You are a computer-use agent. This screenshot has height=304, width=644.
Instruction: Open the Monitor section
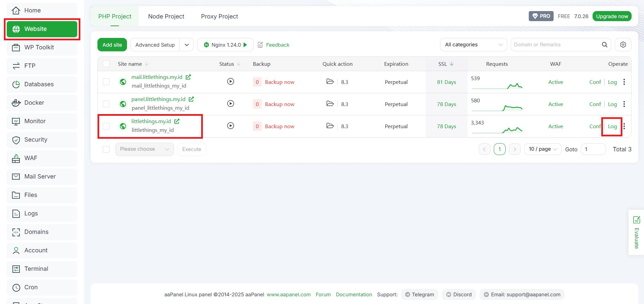pos(42,121)
